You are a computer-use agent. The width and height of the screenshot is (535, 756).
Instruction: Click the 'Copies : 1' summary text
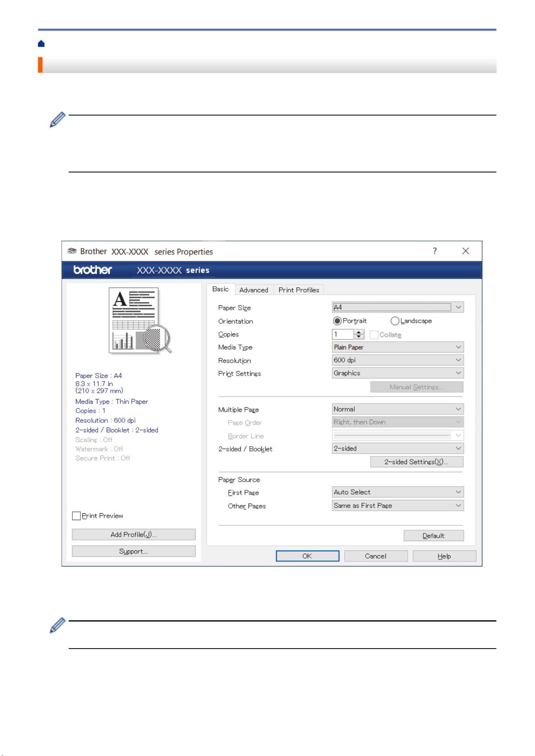(91, 411)
